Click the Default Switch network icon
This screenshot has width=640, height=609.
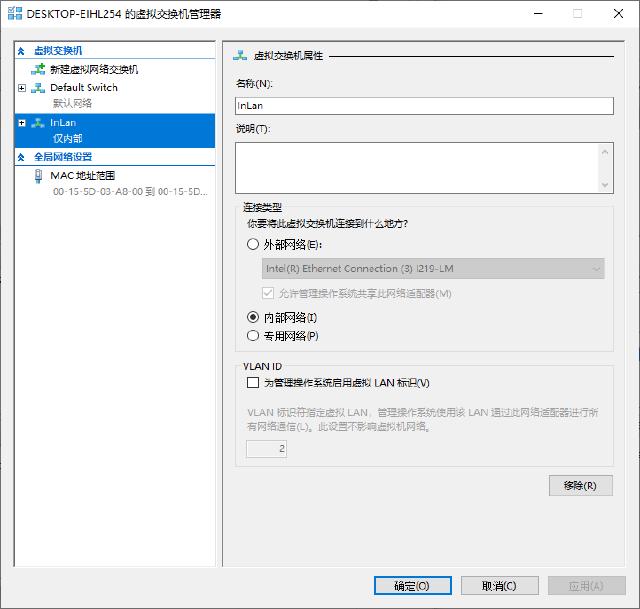click(38, 87)
